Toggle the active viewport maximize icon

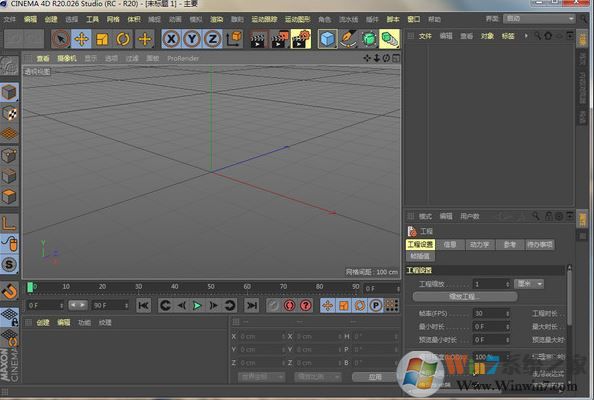pyautogui.click(x=395, y=58)
